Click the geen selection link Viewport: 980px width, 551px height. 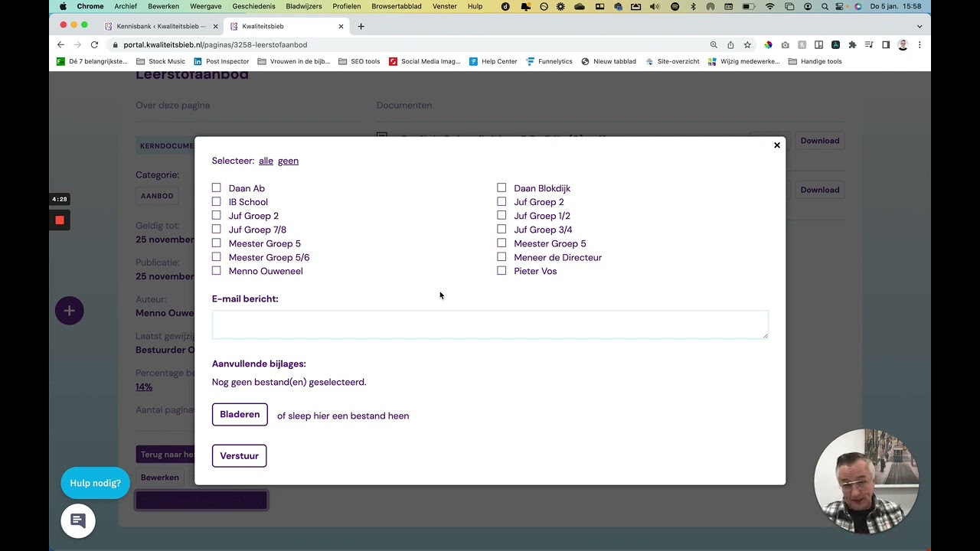(288, 161)
